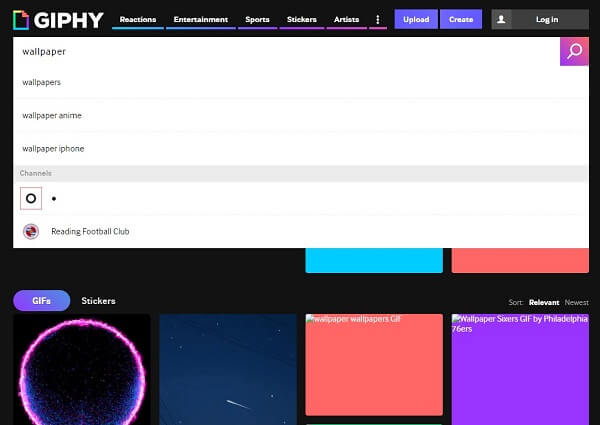
Task: Select the circle channel avatar
Action: coord(31,199)
